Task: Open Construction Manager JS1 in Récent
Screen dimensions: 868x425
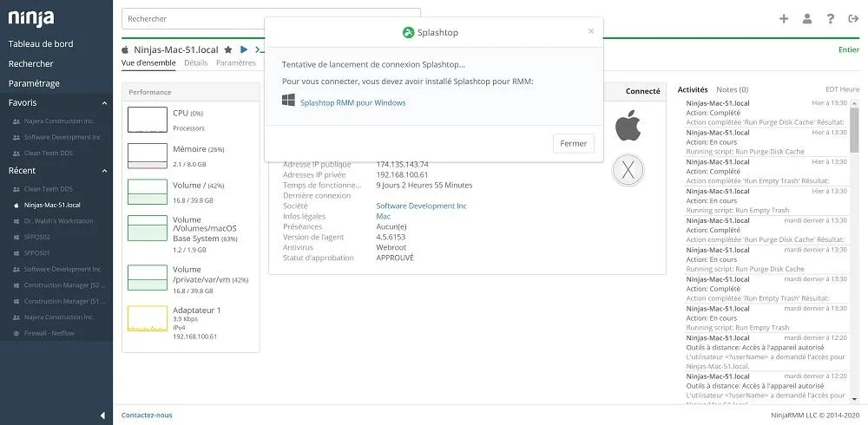Action: pos(64,302)
